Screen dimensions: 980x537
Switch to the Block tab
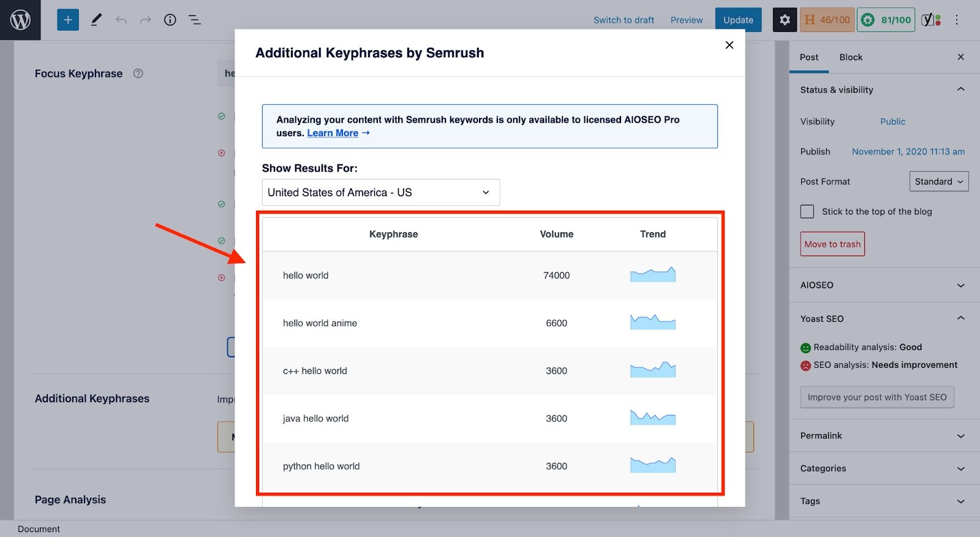850,57
